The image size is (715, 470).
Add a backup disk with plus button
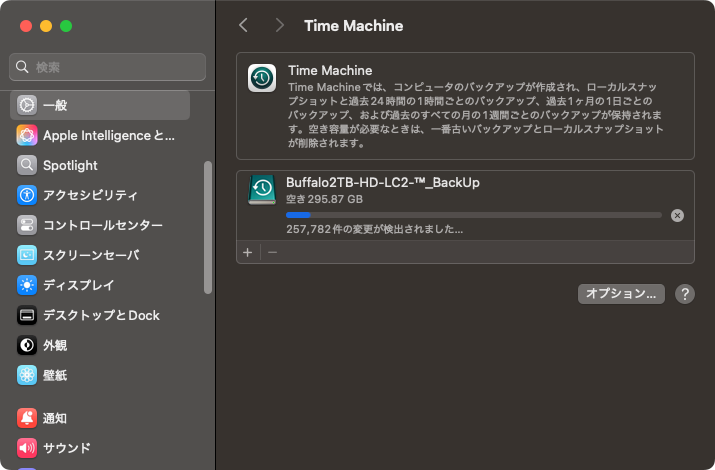coord(248,252)
